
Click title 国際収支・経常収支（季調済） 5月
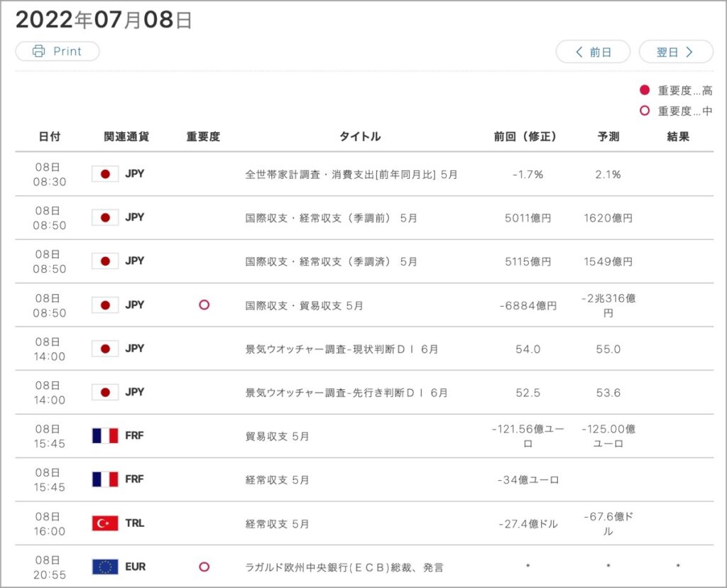coord(331,261)
